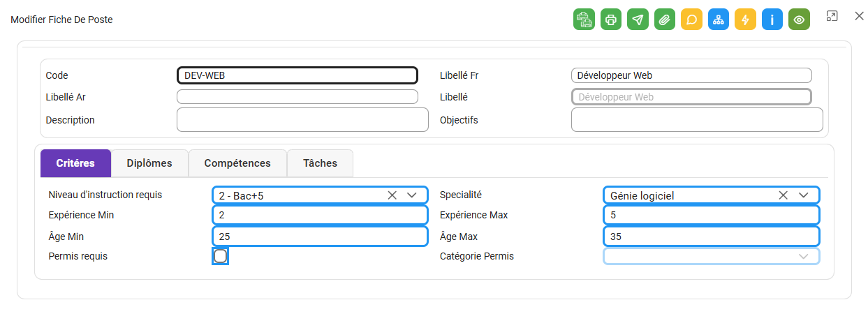Image resolution: width=868 pixels, height=330 pixels.
Task: Click the green single printer icon
Action: (611, 20)
